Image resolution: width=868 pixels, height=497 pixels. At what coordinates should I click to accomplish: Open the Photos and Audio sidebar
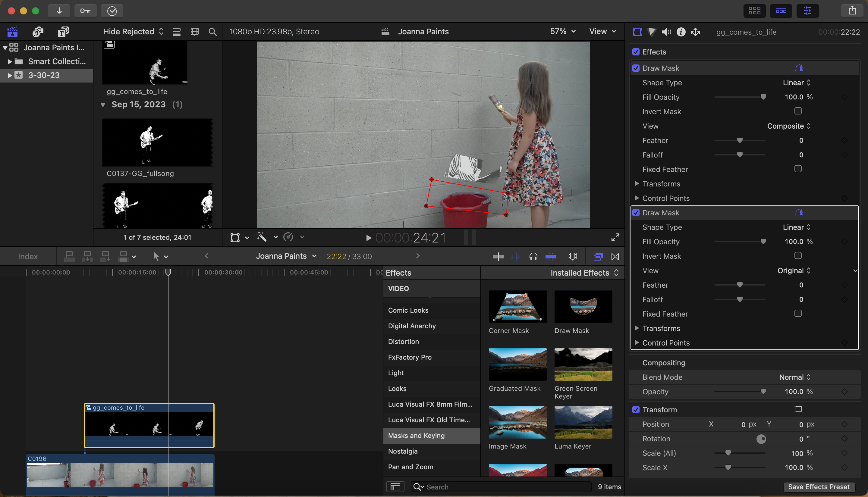[38, 32]
